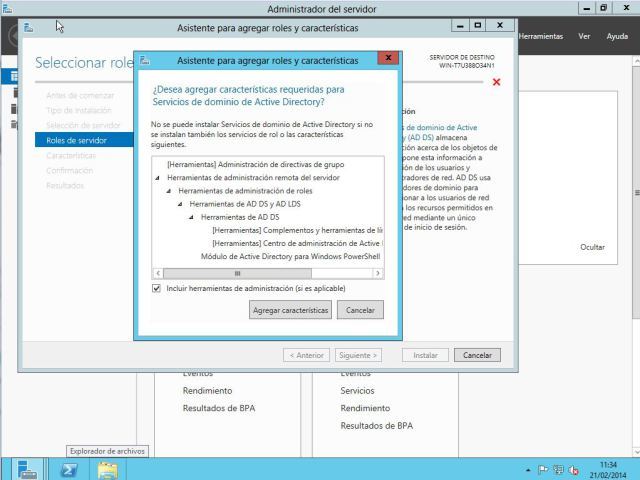
Task: Close the inner dialog with red X
Action: 388,58
